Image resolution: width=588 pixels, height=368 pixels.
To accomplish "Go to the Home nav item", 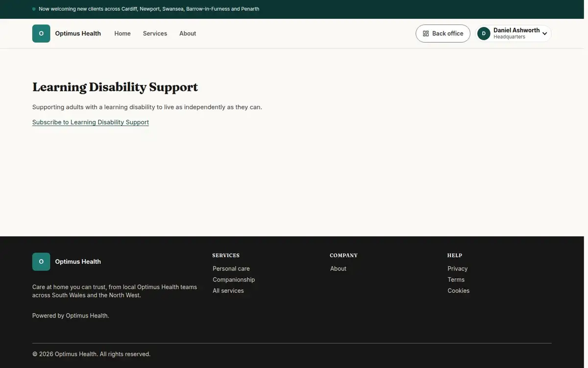I will tap(122, 33).
